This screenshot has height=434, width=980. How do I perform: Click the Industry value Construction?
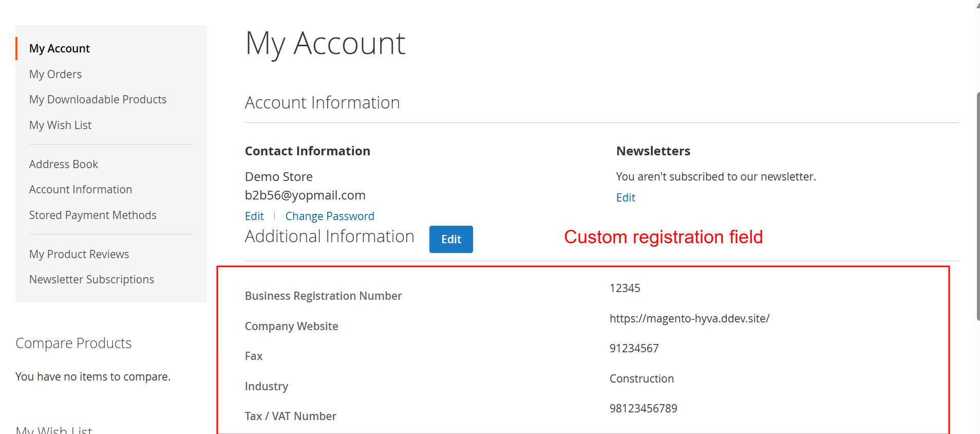pos(642,378)
